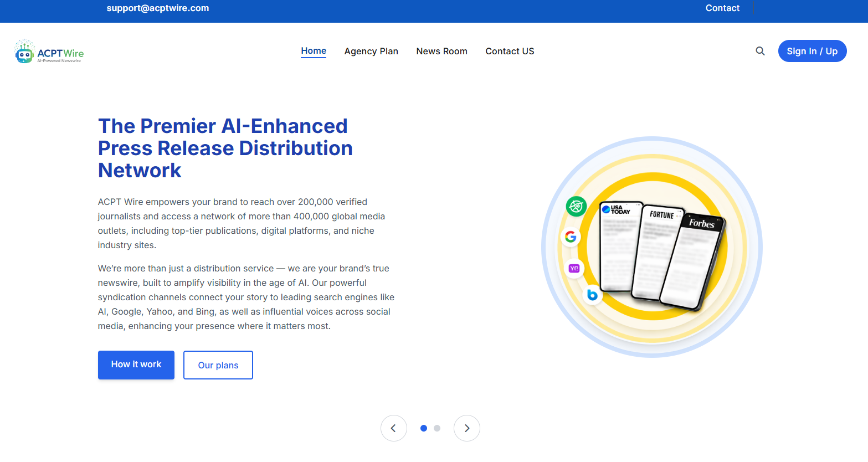868x462 pixels.
Task: Open the Agency Plan menu item
Action: 371,51
